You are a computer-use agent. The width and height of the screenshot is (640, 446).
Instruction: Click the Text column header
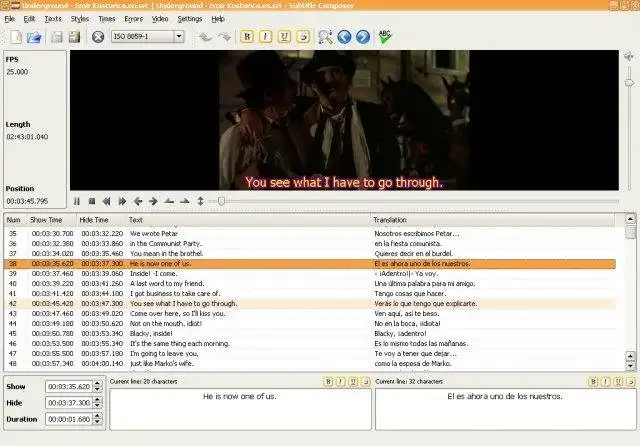click(248, 220)
